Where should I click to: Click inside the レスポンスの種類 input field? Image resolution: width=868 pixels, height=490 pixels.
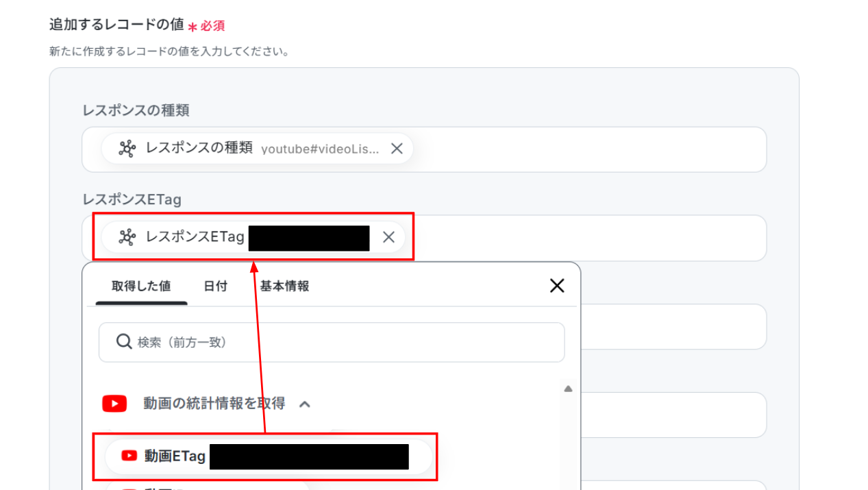pos(589,149)
